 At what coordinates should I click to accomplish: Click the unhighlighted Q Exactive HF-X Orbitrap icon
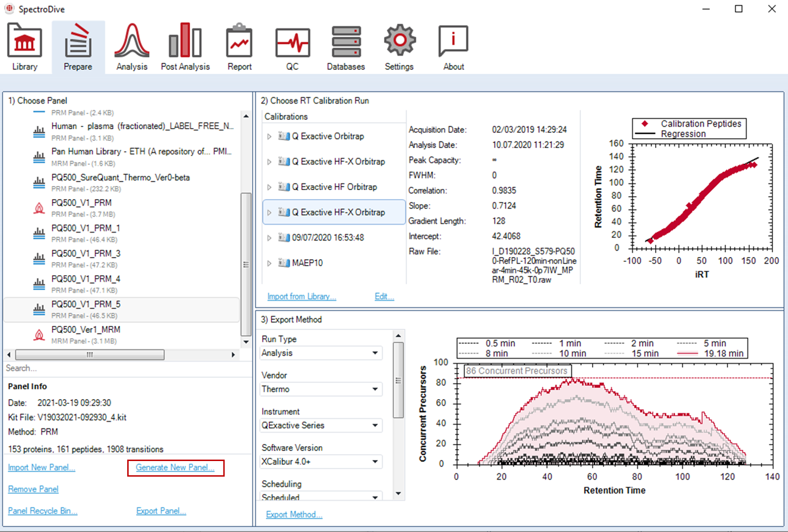pyautogui.click(x=284, y=161)
